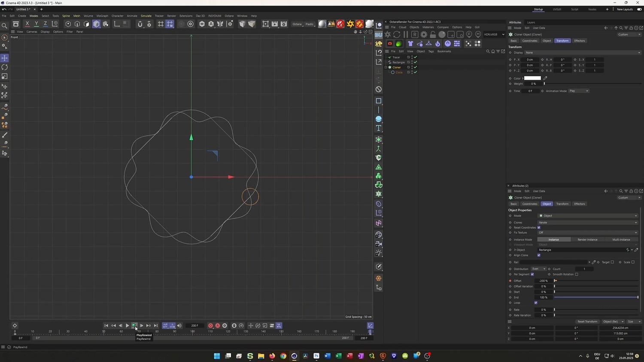Viewport: 644px width, 362px height.
Task: Select the Rotate tool in left toolbar
Action: click(5, 67)
